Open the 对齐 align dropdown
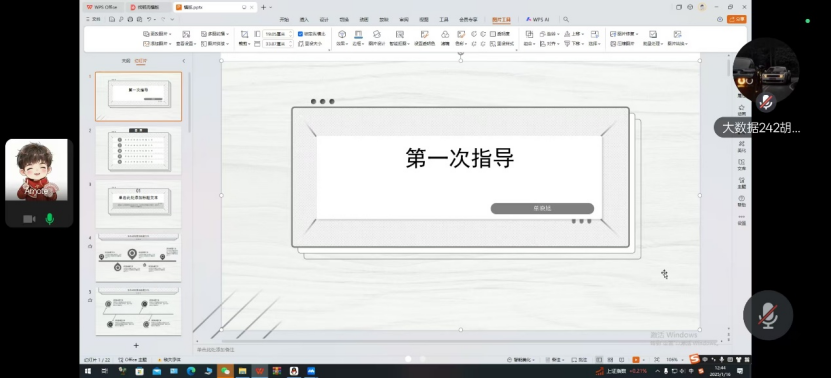831x378 pixels. click(550, 44)
